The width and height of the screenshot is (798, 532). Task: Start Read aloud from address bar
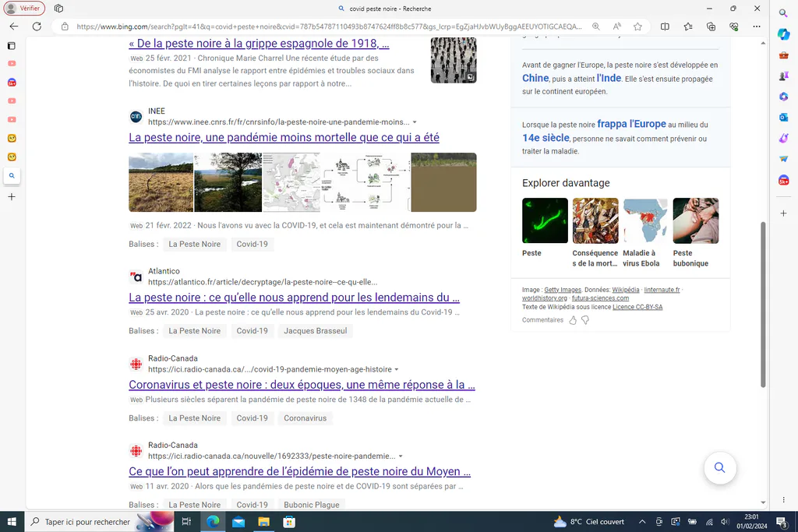coord(617,26)
